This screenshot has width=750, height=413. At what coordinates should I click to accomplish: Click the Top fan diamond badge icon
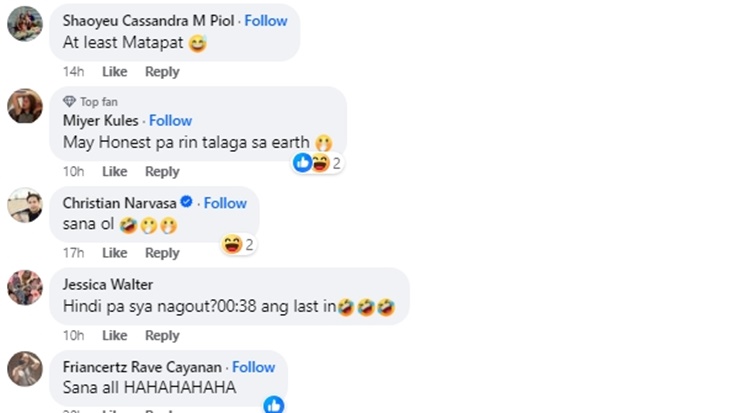click(69, 101)
